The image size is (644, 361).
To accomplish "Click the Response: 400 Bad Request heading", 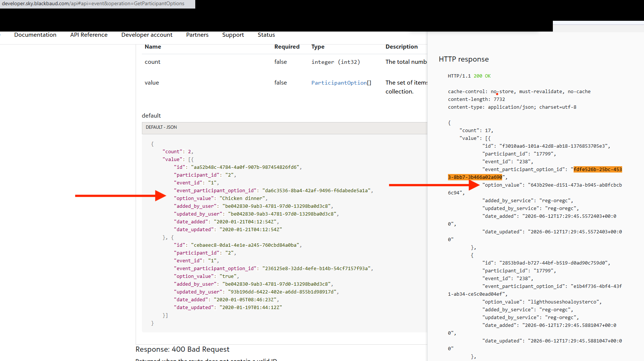I will (x=182, y=349).
